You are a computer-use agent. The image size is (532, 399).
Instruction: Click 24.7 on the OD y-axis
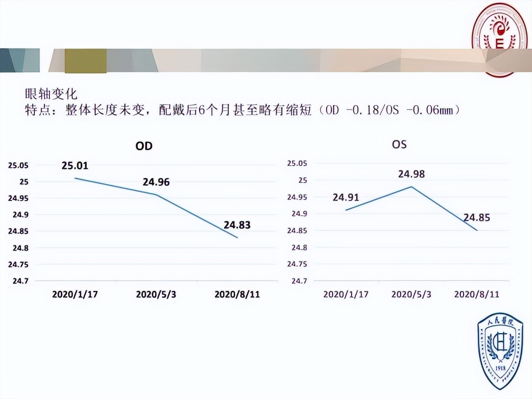[x=21, y=281]
